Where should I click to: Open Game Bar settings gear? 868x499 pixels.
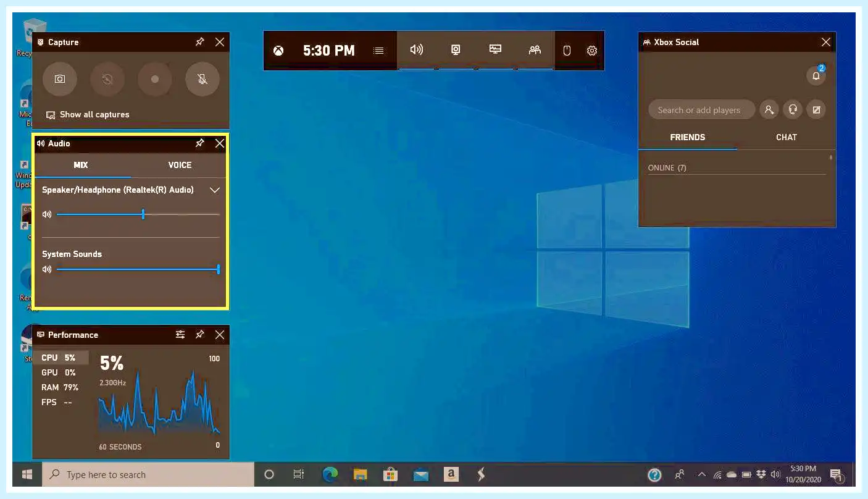click(592, 51)
